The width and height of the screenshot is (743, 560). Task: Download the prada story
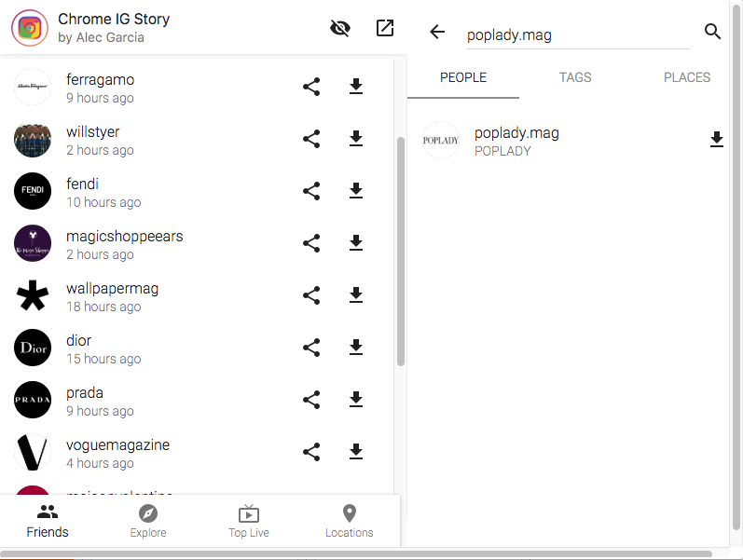tap(355, 400)
